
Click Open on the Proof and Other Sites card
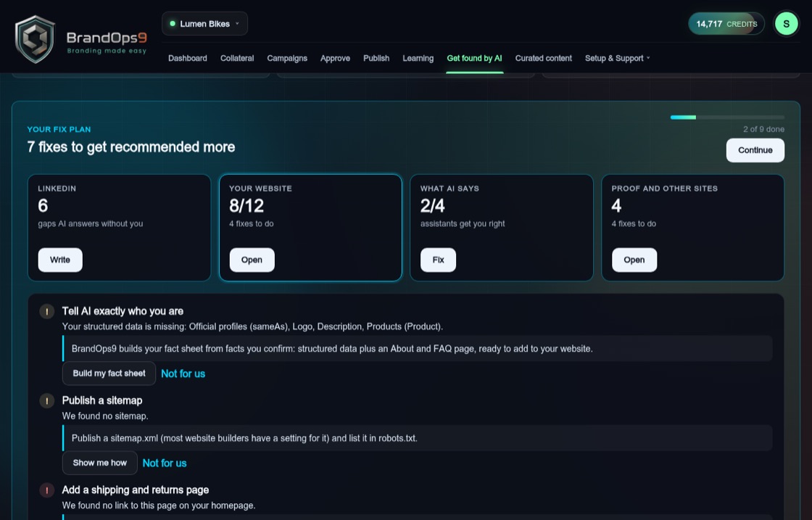click(x=634, y=260)
